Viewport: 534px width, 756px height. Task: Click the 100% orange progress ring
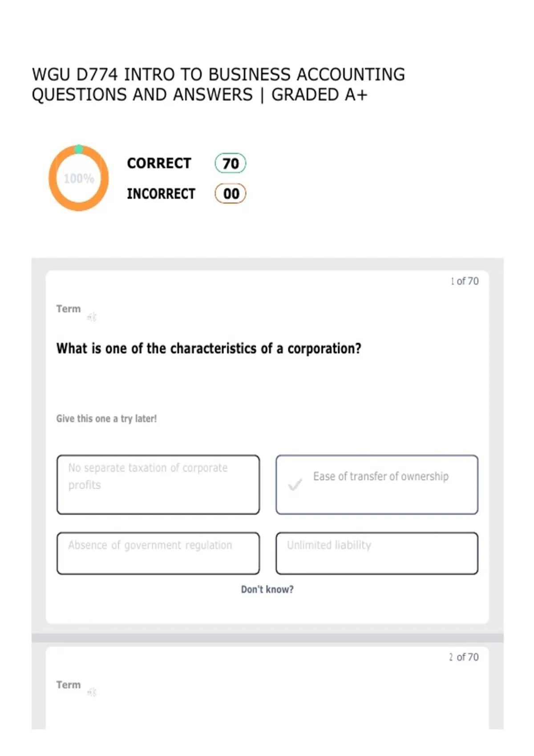point(79,178)
